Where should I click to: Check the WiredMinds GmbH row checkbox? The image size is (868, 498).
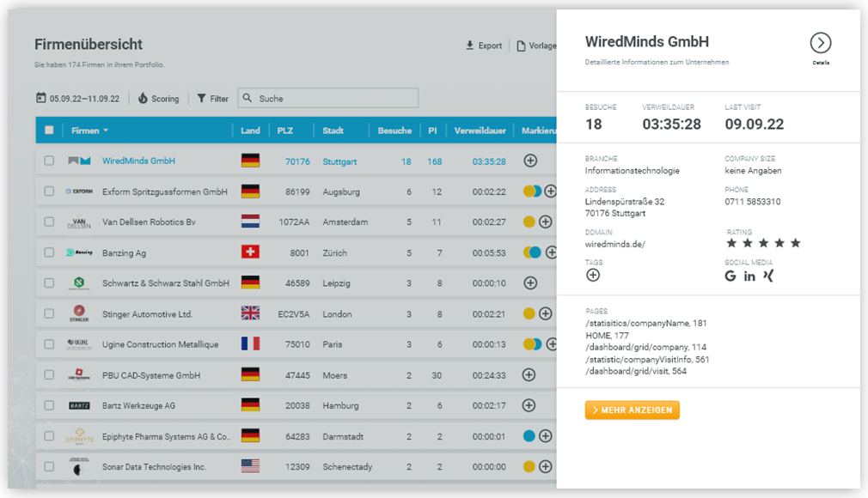(x=49, y=161)
